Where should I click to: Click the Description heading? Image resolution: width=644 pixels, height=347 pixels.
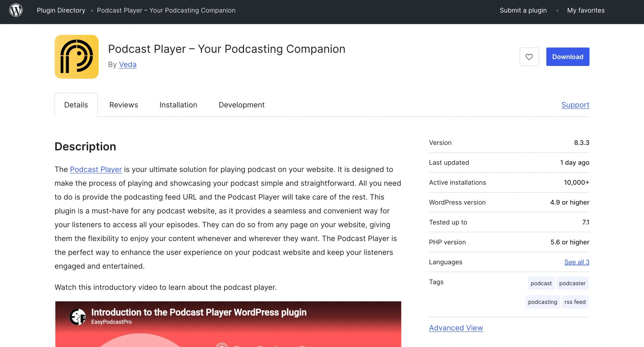pos(85,146)
